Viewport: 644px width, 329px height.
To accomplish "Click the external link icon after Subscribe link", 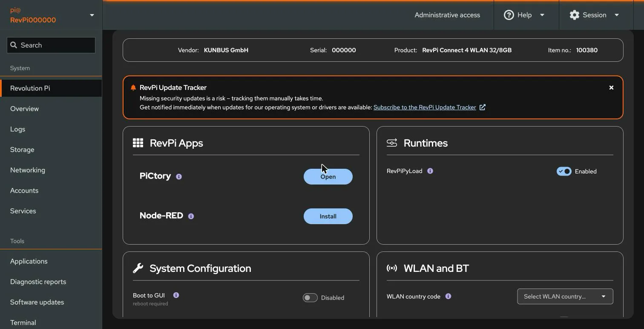I will click(x=483, y=107).
